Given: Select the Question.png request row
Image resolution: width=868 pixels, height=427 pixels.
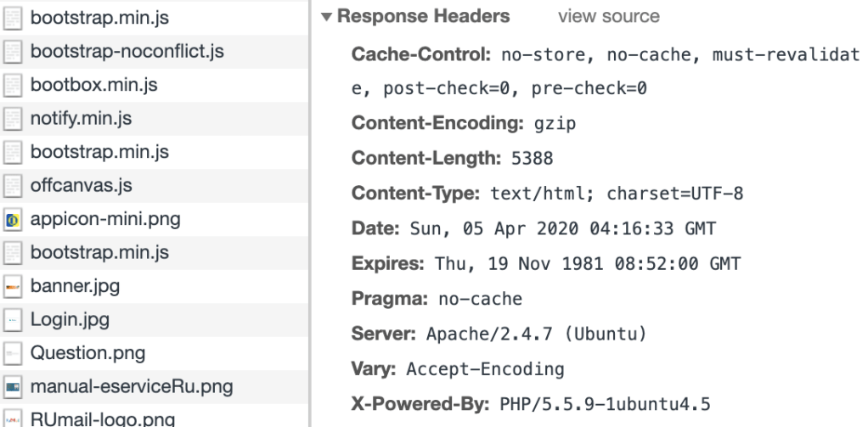Looking at the screenshot, I should (87, 352).
